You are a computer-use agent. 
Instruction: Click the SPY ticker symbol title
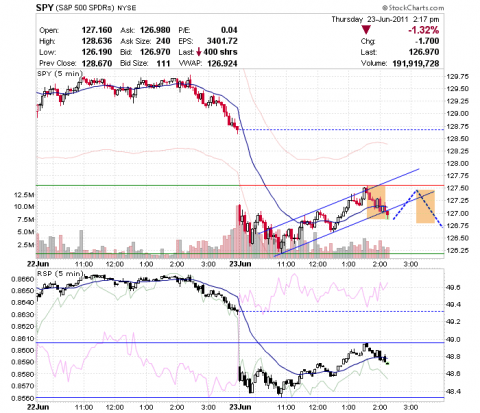[x=45, y=8]
